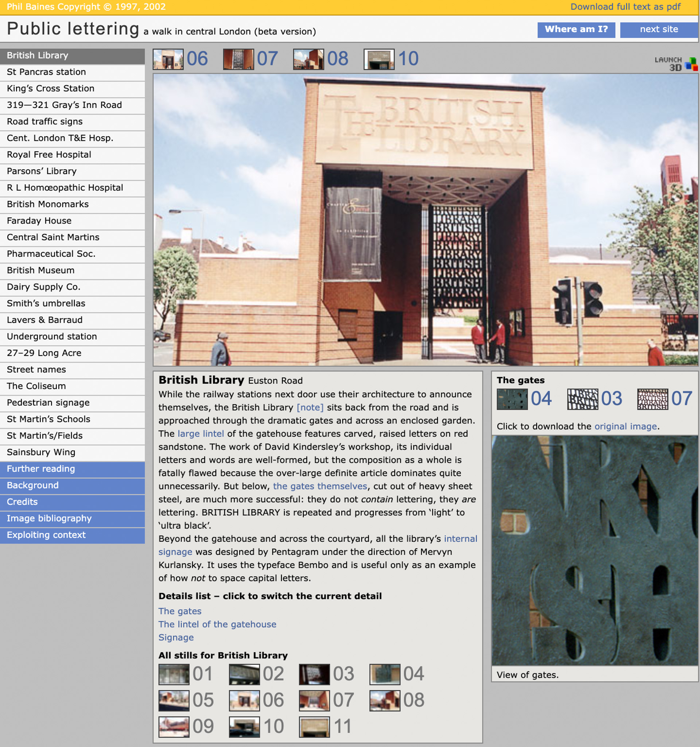Screen dimensions: 700x747
Task: Open Further reading section
Action: coord(73,469)
